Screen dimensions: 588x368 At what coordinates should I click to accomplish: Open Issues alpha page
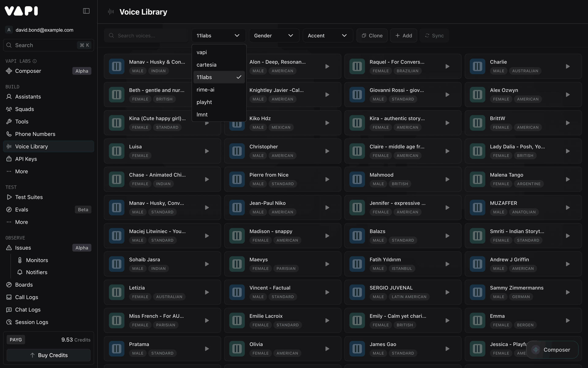(x=49, y=248)
